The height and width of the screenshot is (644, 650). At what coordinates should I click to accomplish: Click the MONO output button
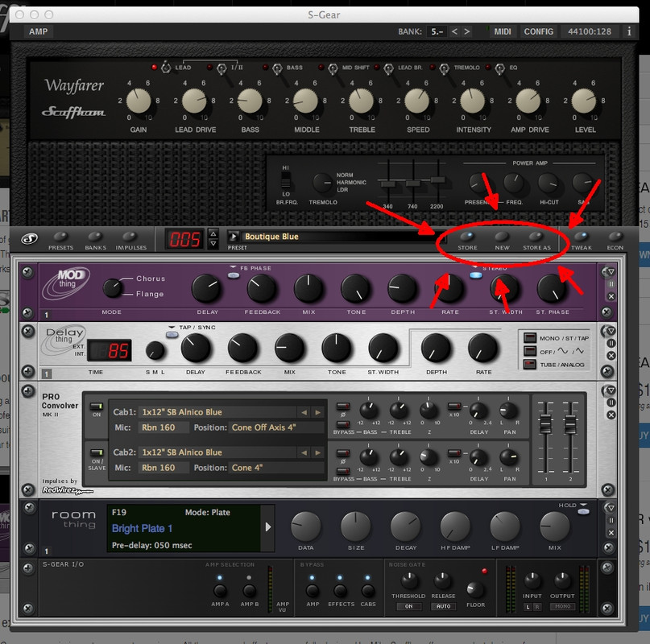tap(562, 606)
